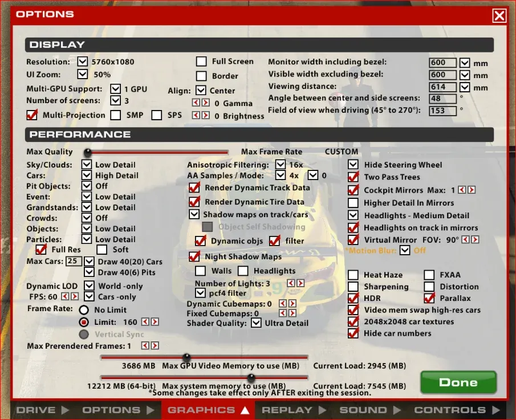The height and width of the screenshot is (420, 516).
Task: Open the Sound tab
Action: (x=370, y=410)
